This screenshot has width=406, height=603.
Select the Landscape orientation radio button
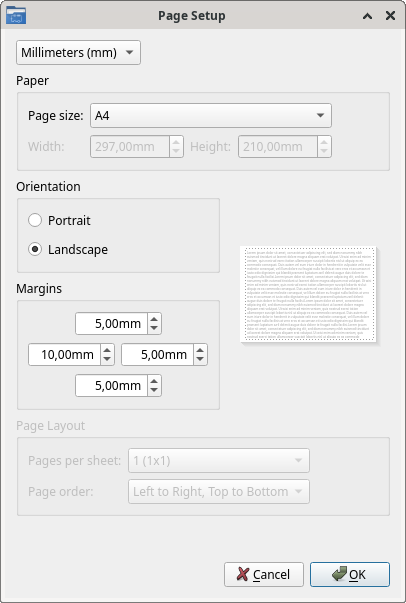tap(35, 249)
